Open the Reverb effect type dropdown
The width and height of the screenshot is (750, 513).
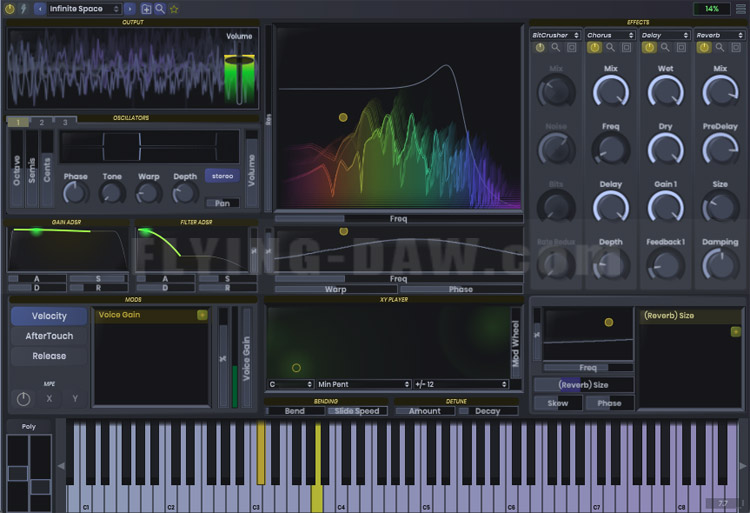click(720, 35)
